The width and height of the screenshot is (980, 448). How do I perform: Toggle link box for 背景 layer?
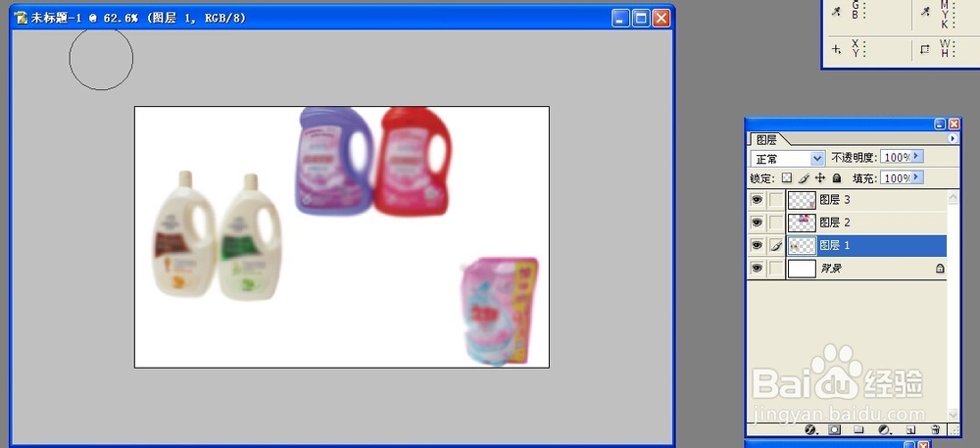click(x=775, y=269)
